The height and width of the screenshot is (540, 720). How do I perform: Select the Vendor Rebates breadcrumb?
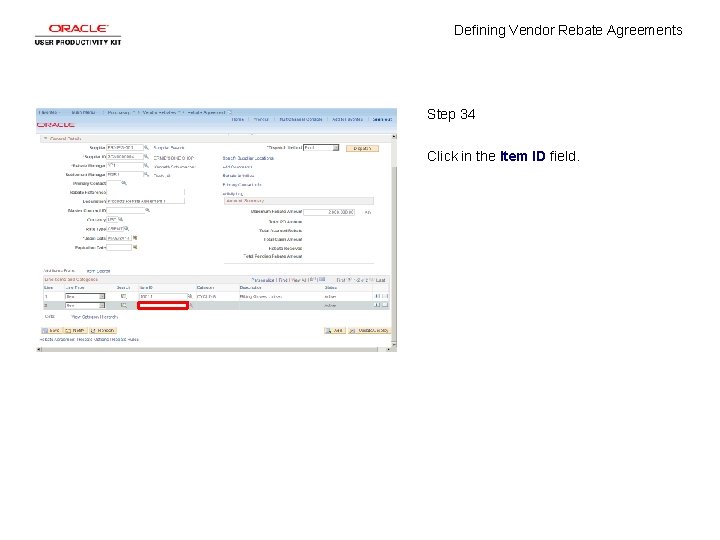[x=159, y=112]
